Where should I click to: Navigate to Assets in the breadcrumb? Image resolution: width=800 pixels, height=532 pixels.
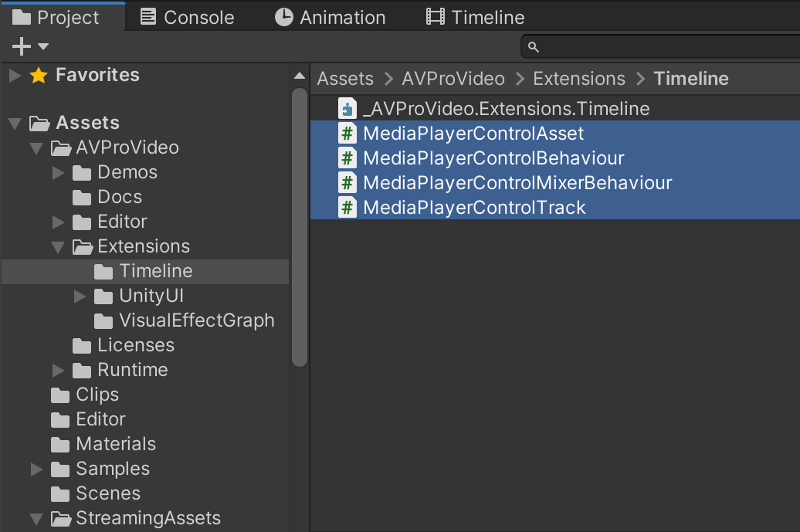[345, 79]
